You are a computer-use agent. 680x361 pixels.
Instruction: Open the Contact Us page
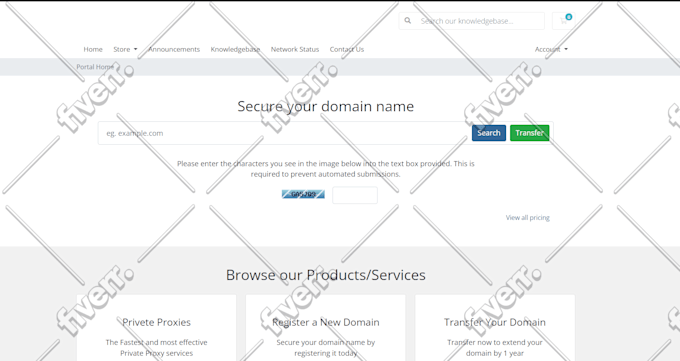(347, 49)
